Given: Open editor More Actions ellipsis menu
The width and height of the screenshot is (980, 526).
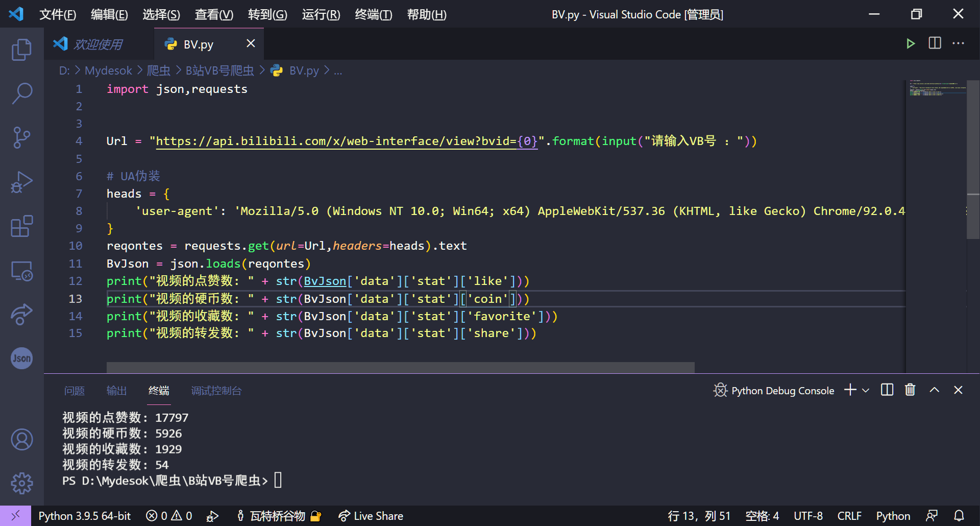Looking at the screenshot, I should tap(958, 43).
